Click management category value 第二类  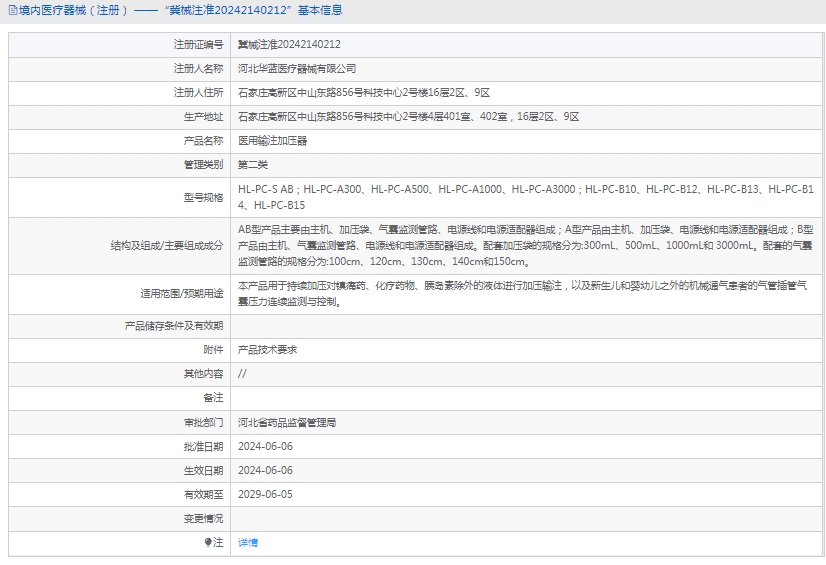pos(253,165)
